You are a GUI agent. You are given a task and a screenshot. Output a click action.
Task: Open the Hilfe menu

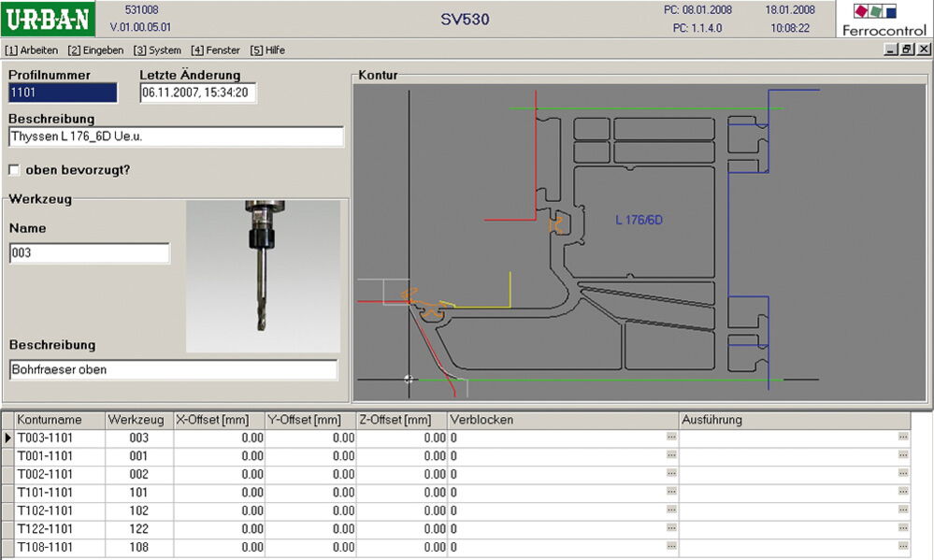267,50
